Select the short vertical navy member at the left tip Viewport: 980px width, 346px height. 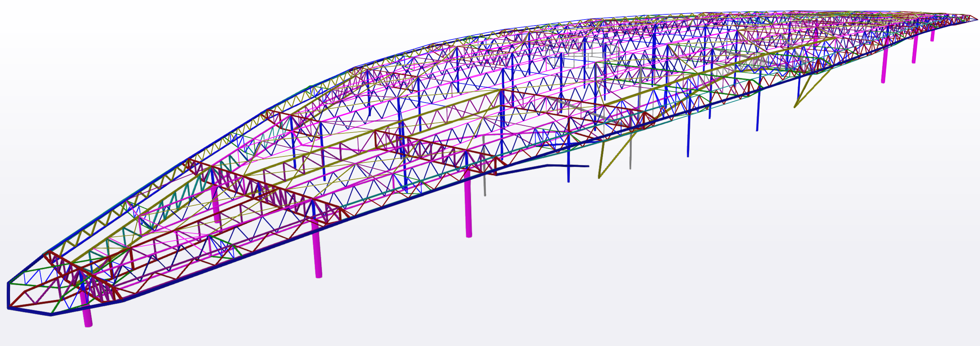pos(8,295)
